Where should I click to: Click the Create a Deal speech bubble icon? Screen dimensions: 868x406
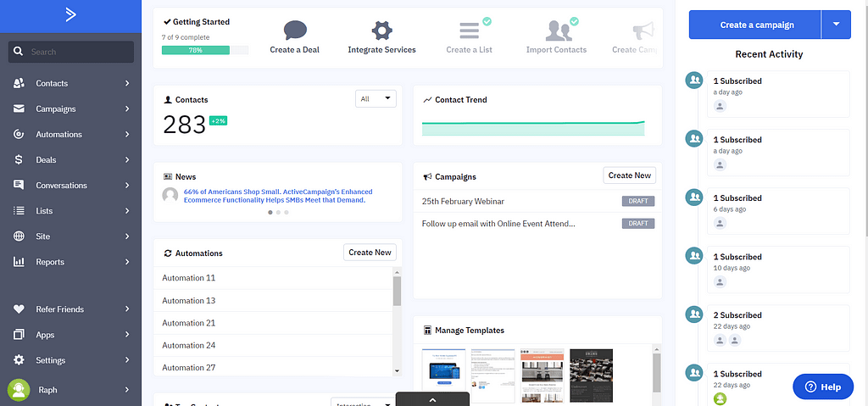[x=295, y=30]
